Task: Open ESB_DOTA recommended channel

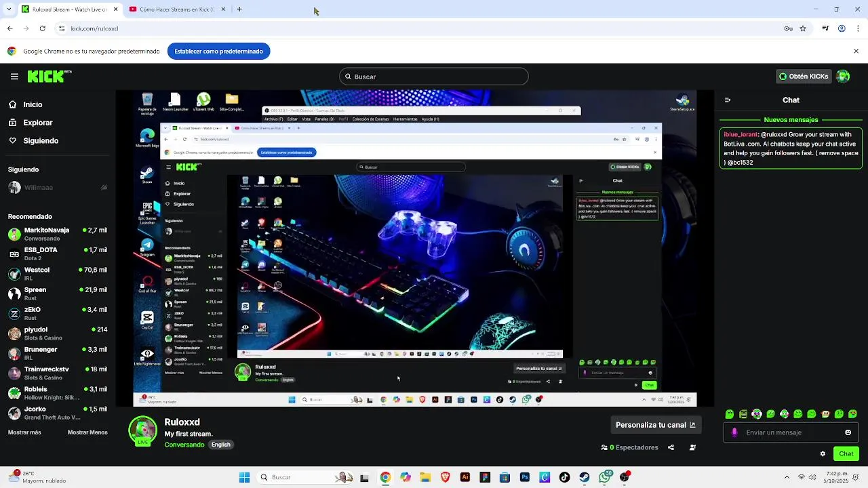Action: 58,253
